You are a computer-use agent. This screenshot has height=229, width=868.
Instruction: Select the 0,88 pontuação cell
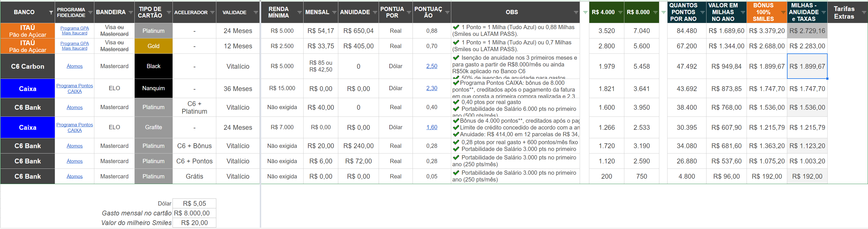(432, 31)
